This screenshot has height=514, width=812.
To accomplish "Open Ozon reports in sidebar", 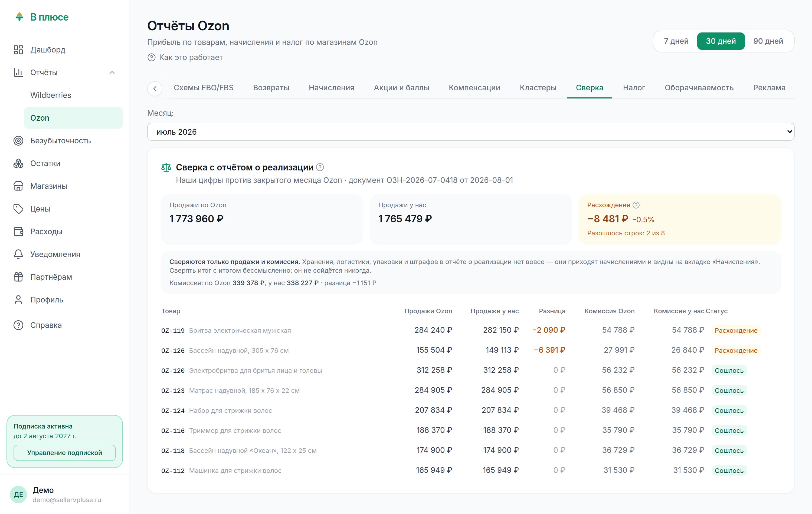I will [73, 118].
